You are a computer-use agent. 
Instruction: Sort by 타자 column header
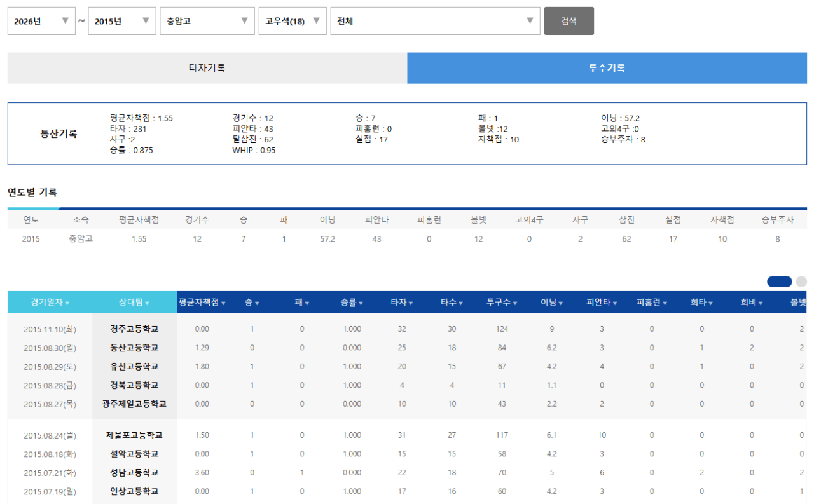click(x=402, y=303)
